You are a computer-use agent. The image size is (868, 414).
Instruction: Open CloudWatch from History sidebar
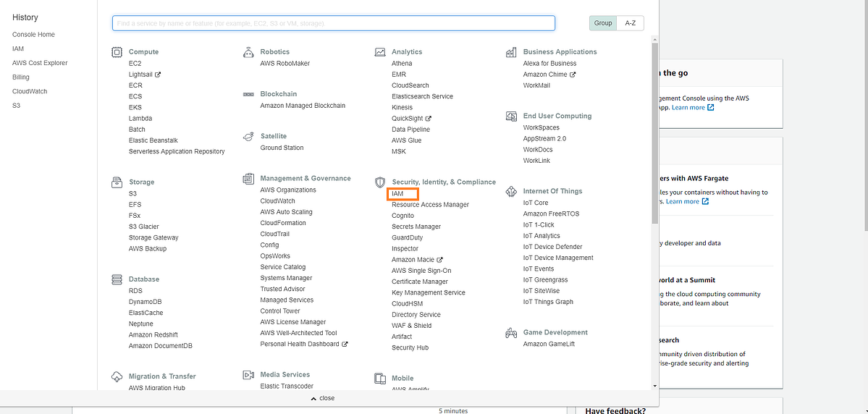(29, 91)
